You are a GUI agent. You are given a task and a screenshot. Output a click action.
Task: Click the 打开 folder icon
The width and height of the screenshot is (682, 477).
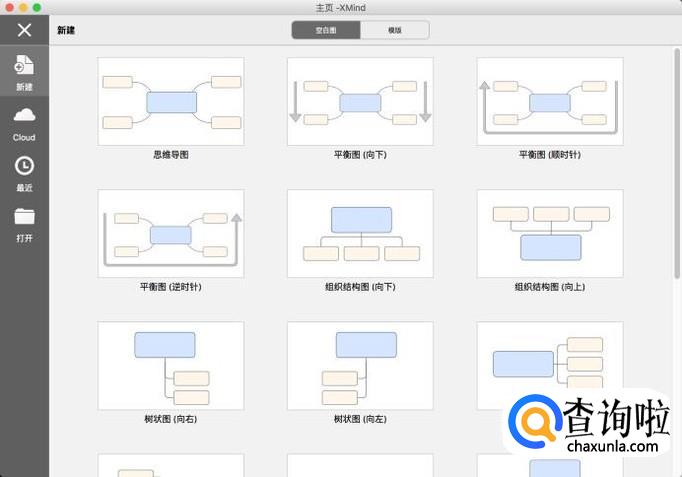point(24,216)
